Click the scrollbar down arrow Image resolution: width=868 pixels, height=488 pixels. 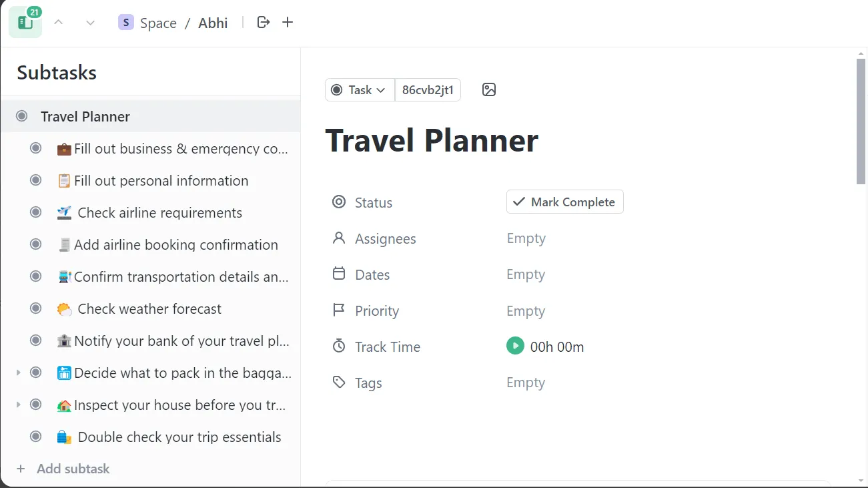pyautogui.click(x=861, y=481)
